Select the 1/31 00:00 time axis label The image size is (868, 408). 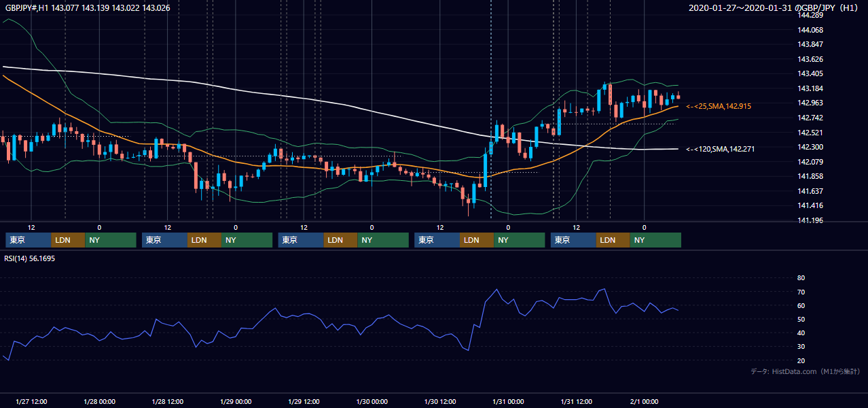coord(508,402)
